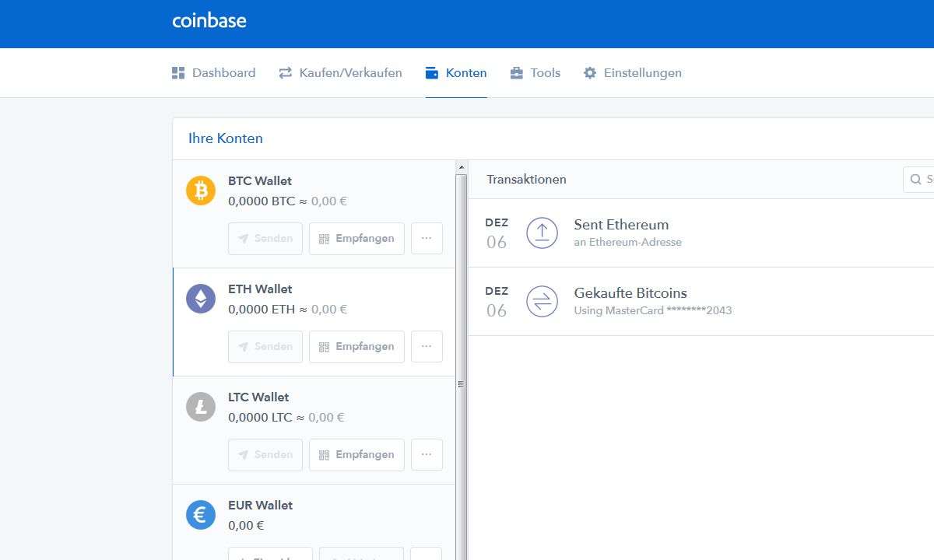The width and height of the screenshot is (934, 560).
Task: Switch to the Einstellungen tab
Action: [633, 73]
